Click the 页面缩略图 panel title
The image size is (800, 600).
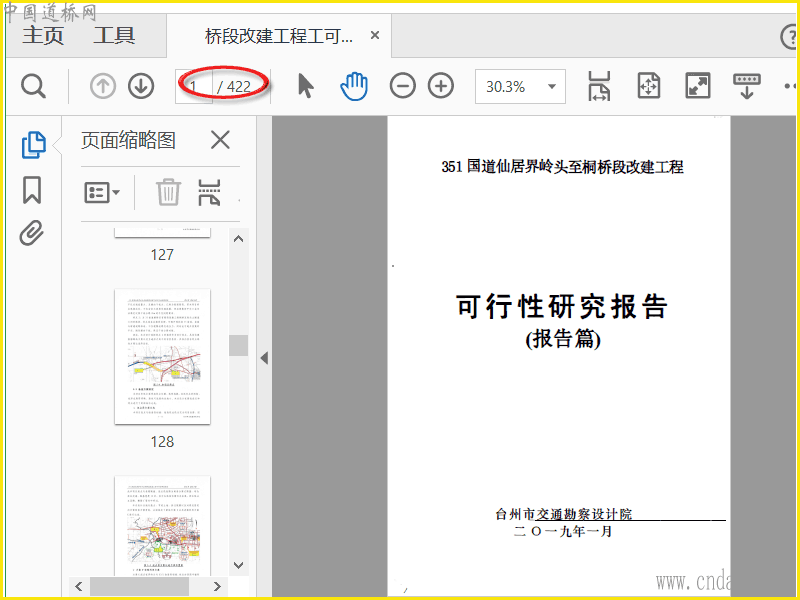click(x=129, y=140)
